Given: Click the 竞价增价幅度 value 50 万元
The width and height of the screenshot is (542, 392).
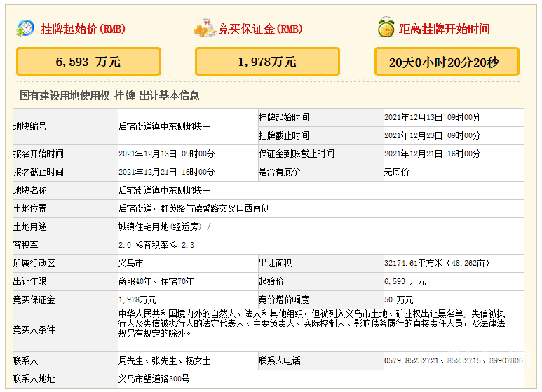Looking at the screenshot, I should 398,300.
